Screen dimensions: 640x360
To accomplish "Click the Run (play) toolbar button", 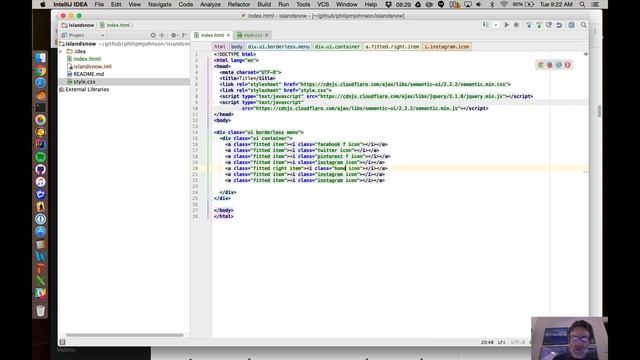I will tap(507, 25).
